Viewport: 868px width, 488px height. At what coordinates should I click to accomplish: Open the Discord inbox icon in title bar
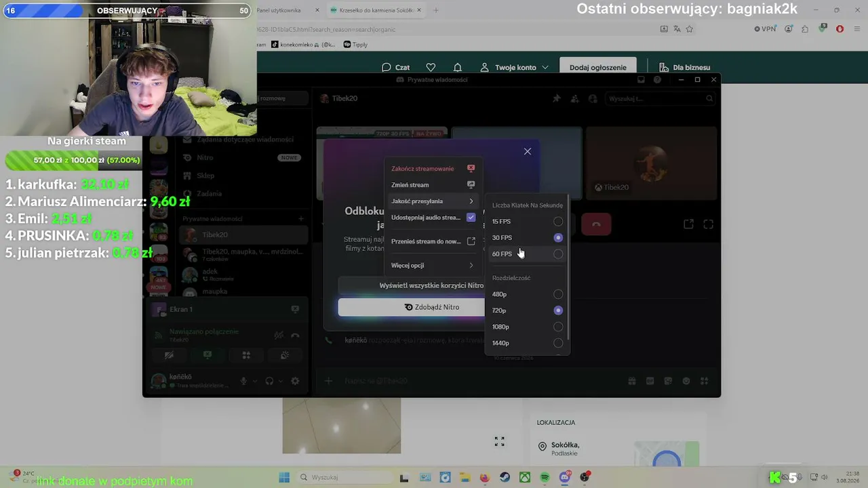tap(641, 80)
